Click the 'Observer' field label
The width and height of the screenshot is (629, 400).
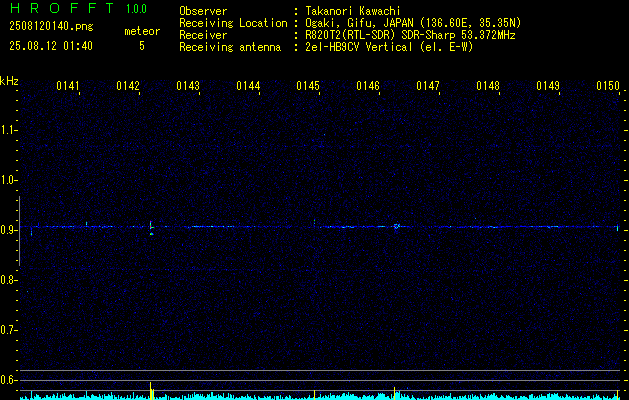pos(203,11)
